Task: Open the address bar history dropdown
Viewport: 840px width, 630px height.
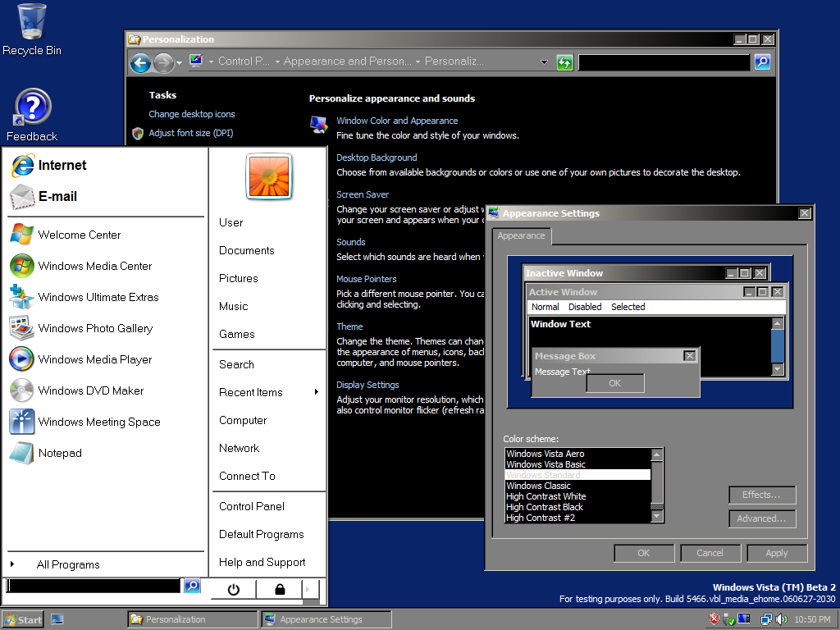Action: tap(544, 62)
